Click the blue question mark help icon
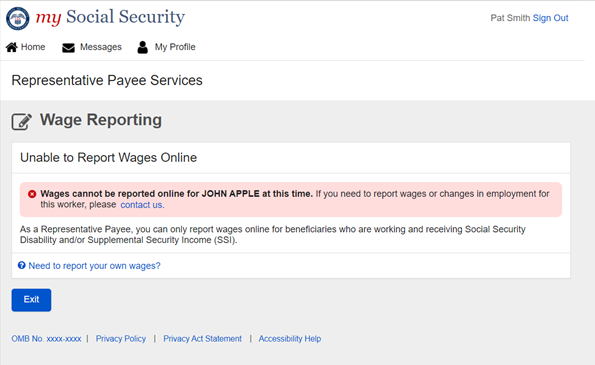This screenshot has height=365, width=595. point(22,265)
